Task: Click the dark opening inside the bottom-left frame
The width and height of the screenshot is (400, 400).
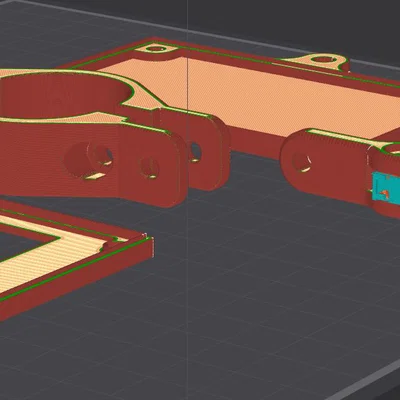Action: pyautogui.click(x=20, y=241)
